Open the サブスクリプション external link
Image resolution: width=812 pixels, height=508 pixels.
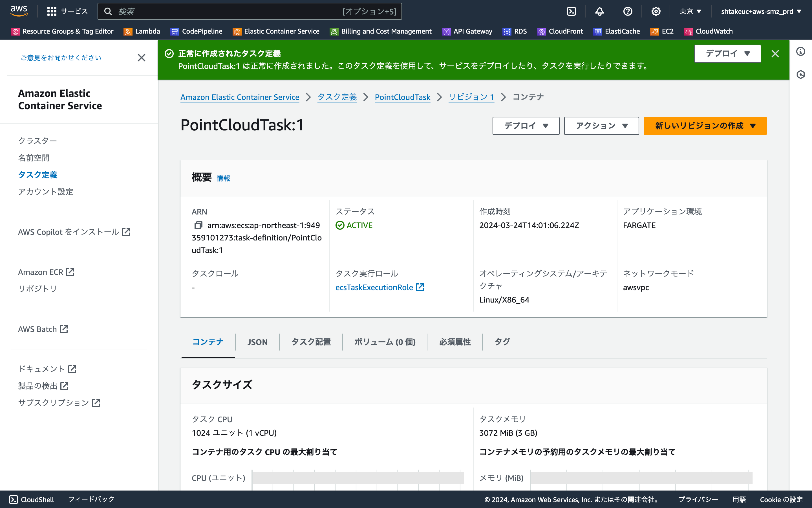tap(59, 402)
